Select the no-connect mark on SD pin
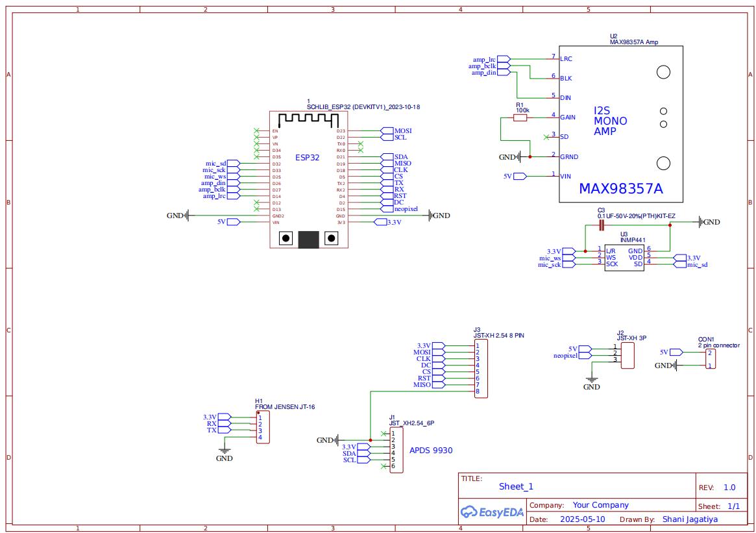Image resolution: width=756 pixels, height=533 pixels. (x=546, y=137)
